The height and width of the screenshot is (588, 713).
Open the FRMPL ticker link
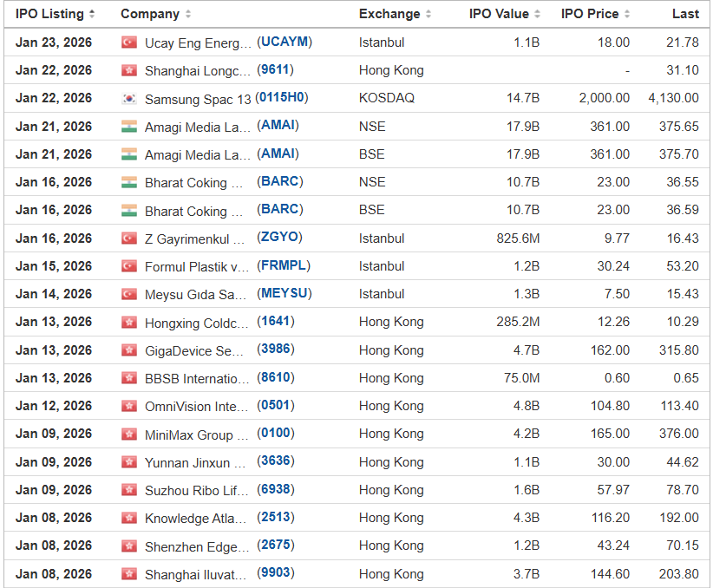pyautogui.click(x=284, y=265)
